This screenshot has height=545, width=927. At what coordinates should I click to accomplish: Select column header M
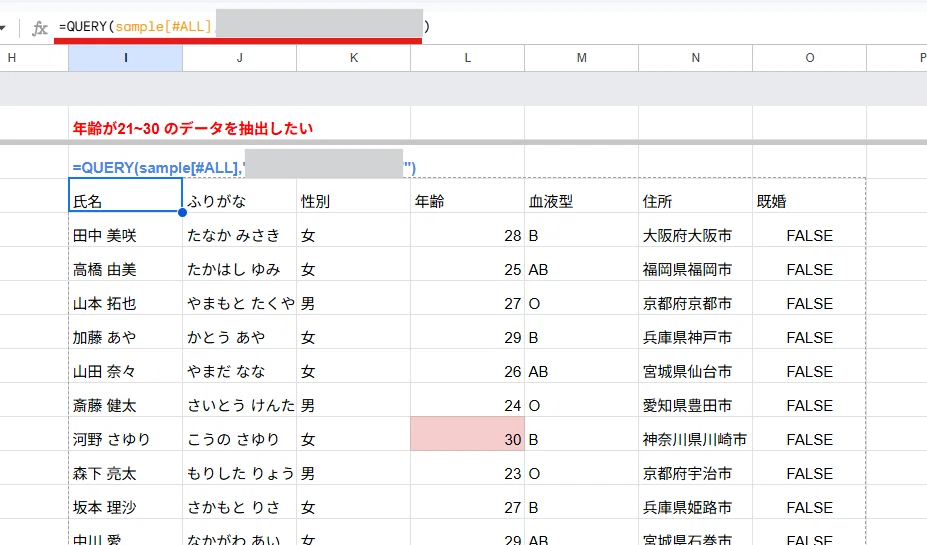coord(582,58)
